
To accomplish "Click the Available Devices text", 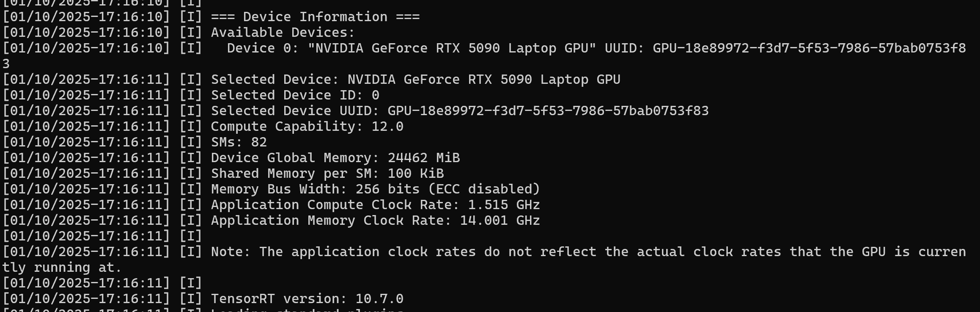I will coord(283,33).
